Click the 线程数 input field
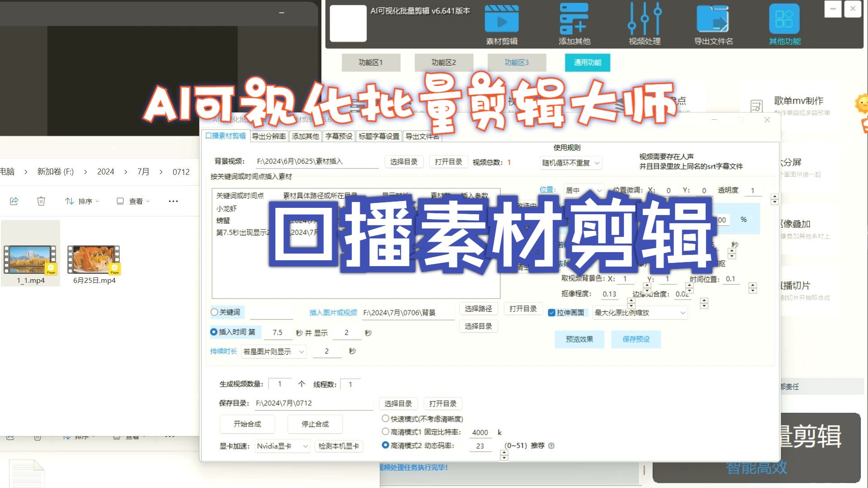This screenshot has width=868, height=488. click(350, 384)
